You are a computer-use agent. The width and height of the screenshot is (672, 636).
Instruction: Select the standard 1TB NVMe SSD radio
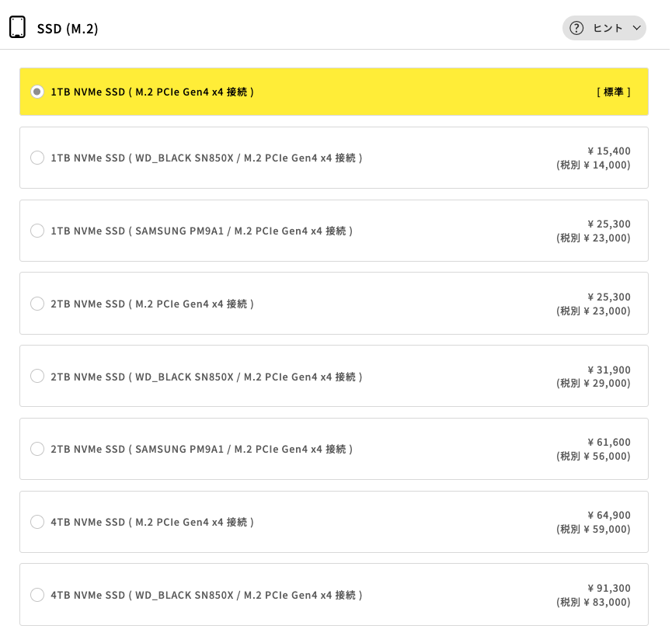[37, 92]
